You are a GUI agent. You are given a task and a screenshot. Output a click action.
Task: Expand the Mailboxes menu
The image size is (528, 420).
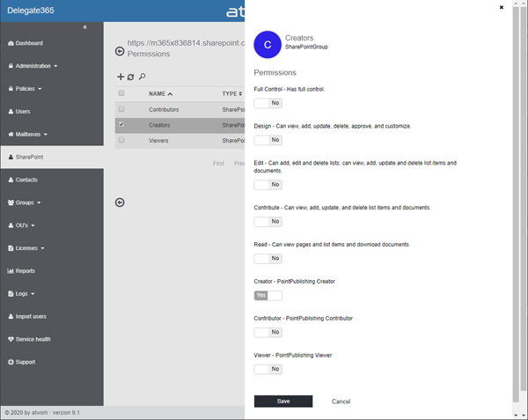pyautogui.click(x=28, y=135)
